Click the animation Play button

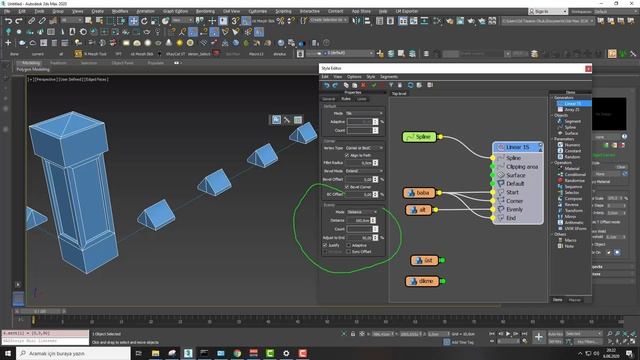pyautogui.click(x=508, y=334)
